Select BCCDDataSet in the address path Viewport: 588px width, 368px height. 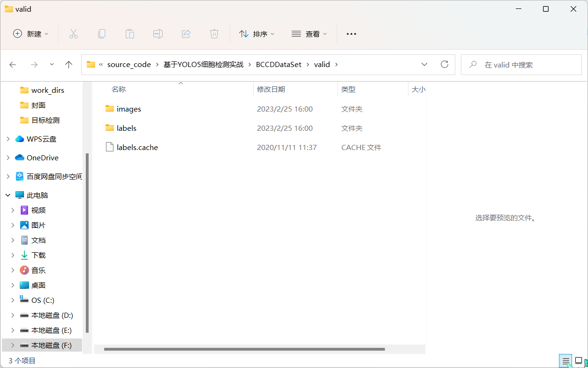279,65
